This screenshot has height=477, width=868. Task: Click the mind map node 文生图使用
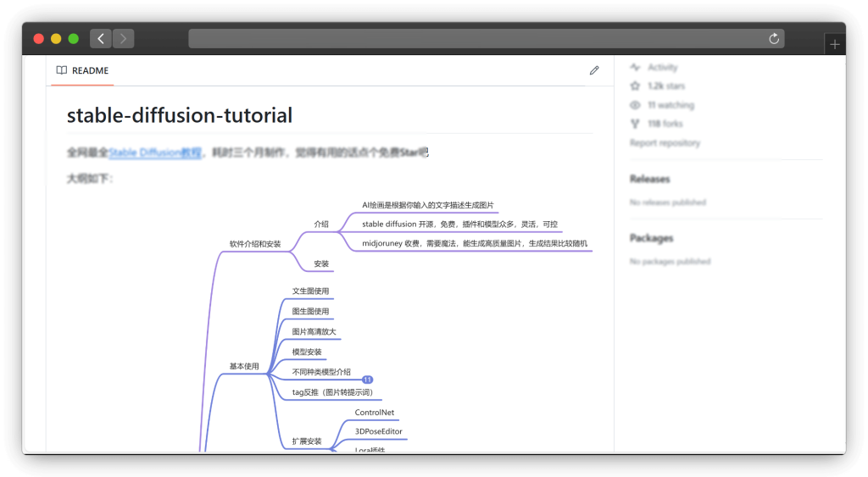[x=310, y=291]
